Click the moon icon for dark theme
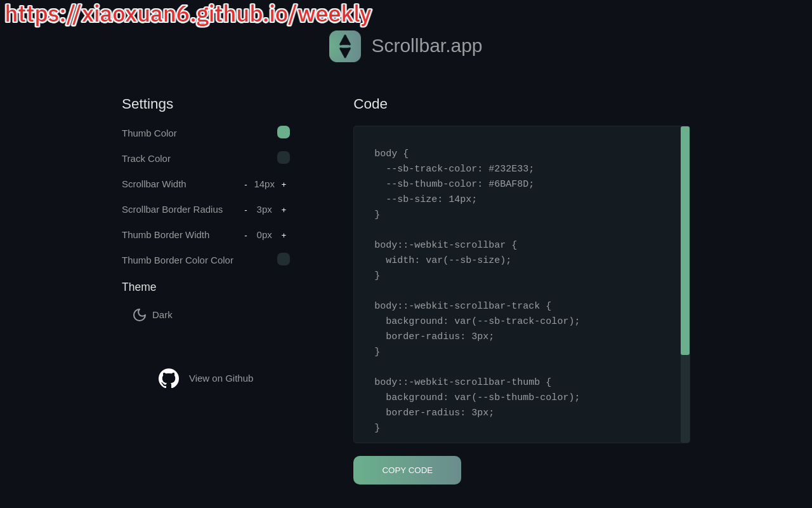Viewport: 812px width, 508px height. tap(140, 315)
